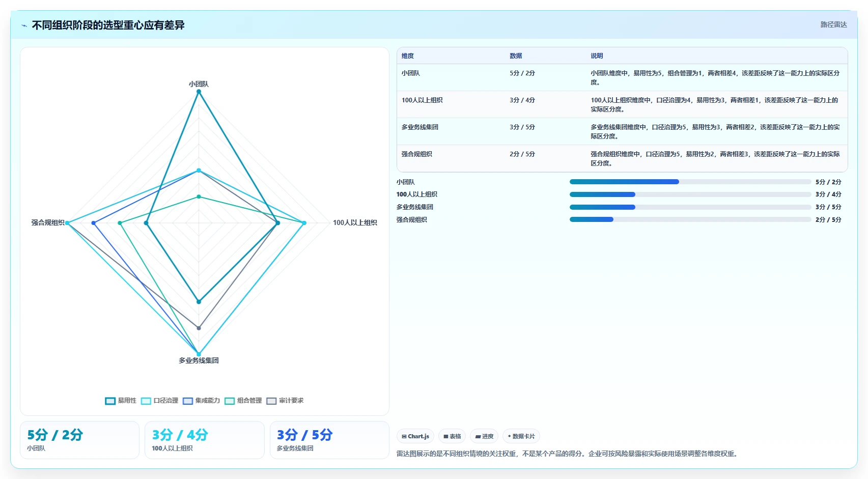The height and width of the screenshot is (479, 868).
Task: Toggle the 组合管理 legend series
Action: coord(243,401)
